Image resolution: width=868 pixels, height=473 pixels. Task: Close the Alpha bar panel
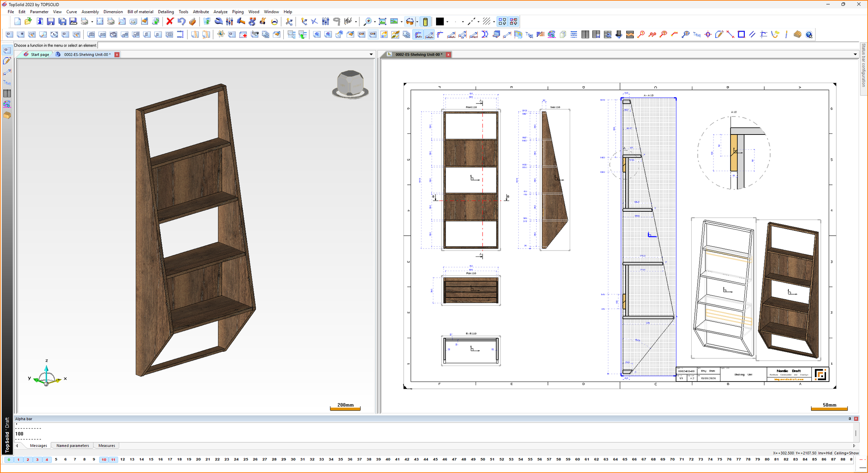tap(856, 419)
